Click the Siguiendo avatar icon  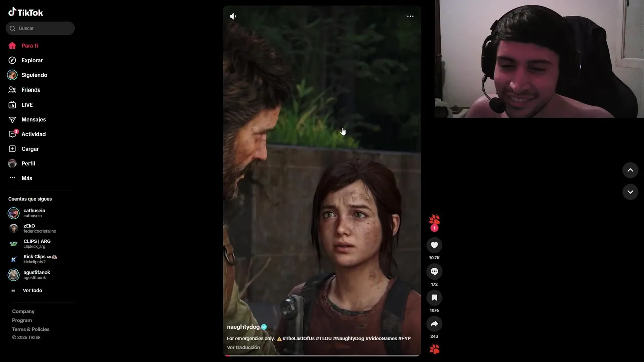click(x=12, y=75)
